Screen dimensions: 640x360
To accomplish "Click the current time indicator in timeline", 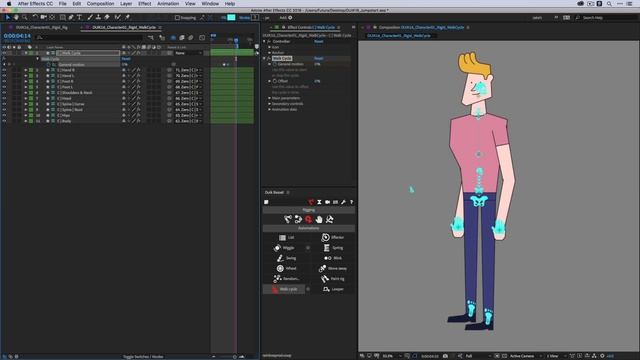I will tap(236, 40).
